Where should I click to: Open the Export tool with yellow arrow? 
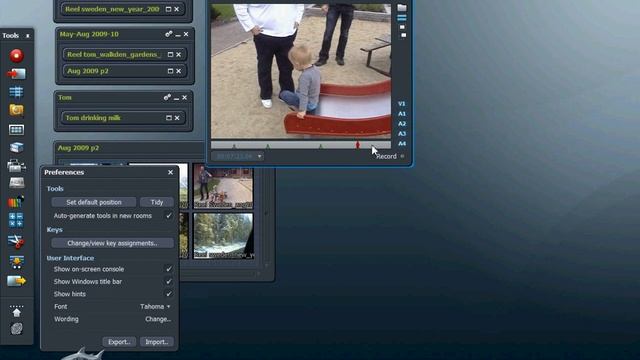point(16,281)
